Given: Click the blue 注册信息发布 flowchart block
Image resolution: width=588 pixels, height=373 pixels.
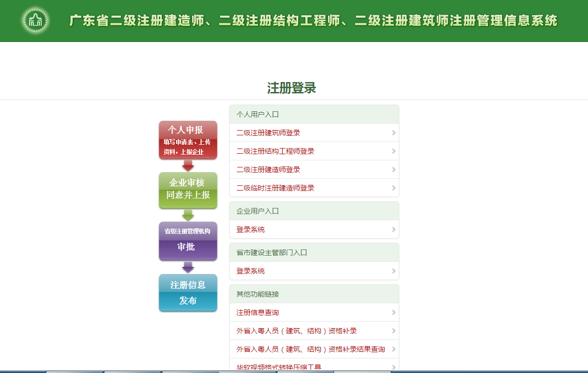Looking at the screenshot, I should coord(188,292).
